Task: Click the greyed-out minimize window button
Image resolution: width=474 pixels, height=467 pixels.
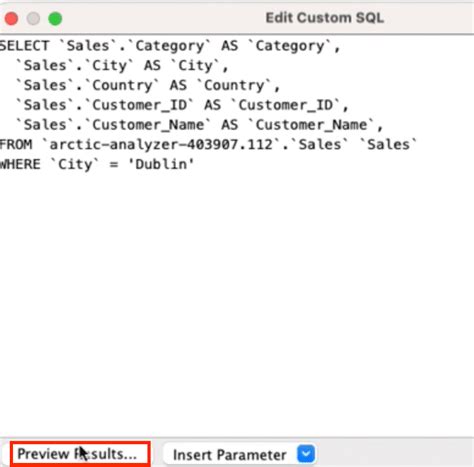Action: point(33,19)
